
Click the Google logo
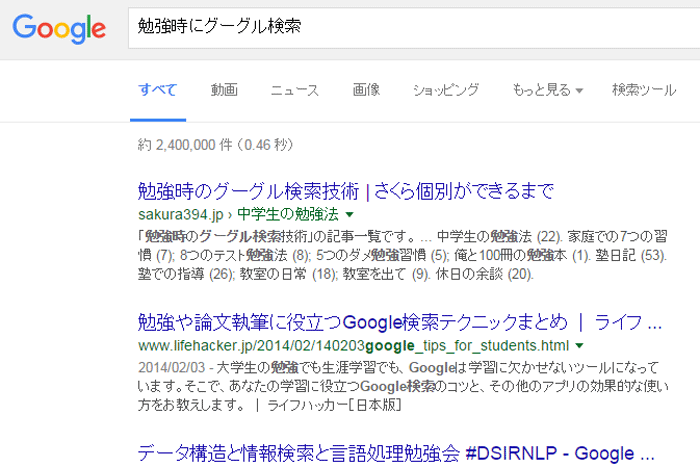point(59,27)
